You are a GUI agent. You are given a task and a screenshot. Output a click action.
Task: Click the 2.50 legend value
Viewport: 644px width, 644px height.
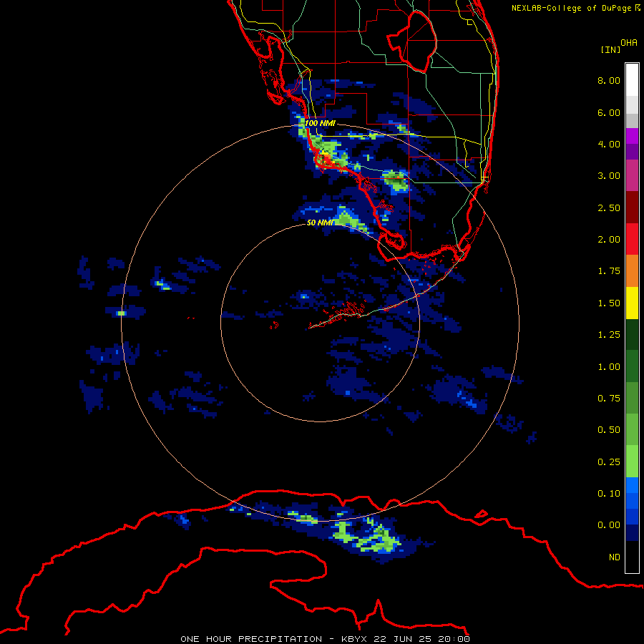click(x=609, y=208)
